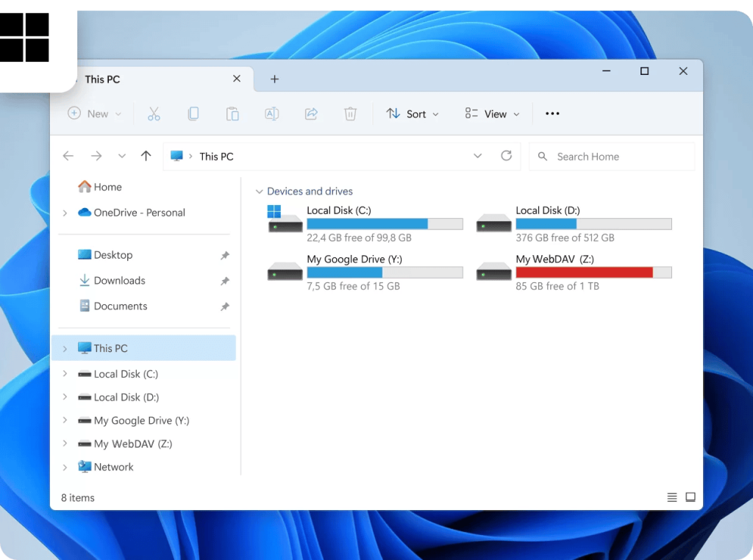Screen dimensions: 753x560
Task: Switch to details view via status bar icon
Action: (x=671, y=498)
